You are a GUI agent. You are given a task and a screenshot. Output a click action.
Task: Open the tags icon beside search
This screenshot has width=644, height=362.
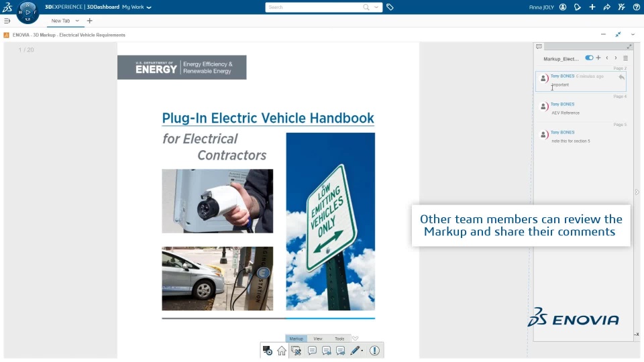tap(390, 7)
